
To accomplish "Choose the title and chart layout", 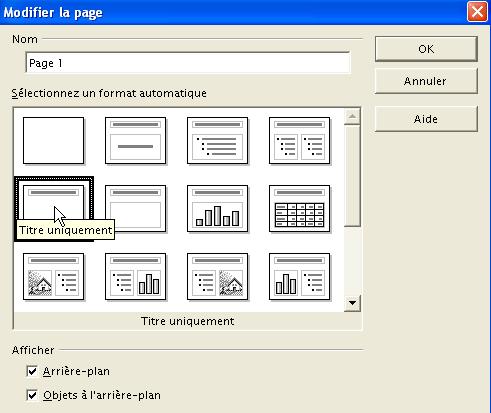I will [217, 208].
